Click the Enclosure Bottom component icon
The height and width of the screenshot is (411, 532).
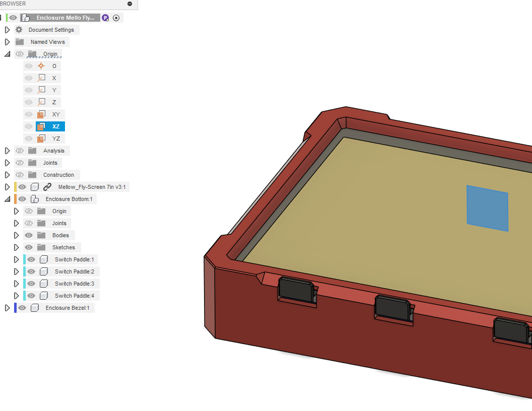[x=35, y=199]
